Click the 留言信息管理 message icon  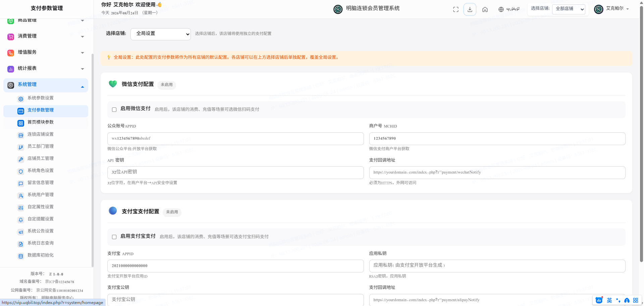coord(21,183)
